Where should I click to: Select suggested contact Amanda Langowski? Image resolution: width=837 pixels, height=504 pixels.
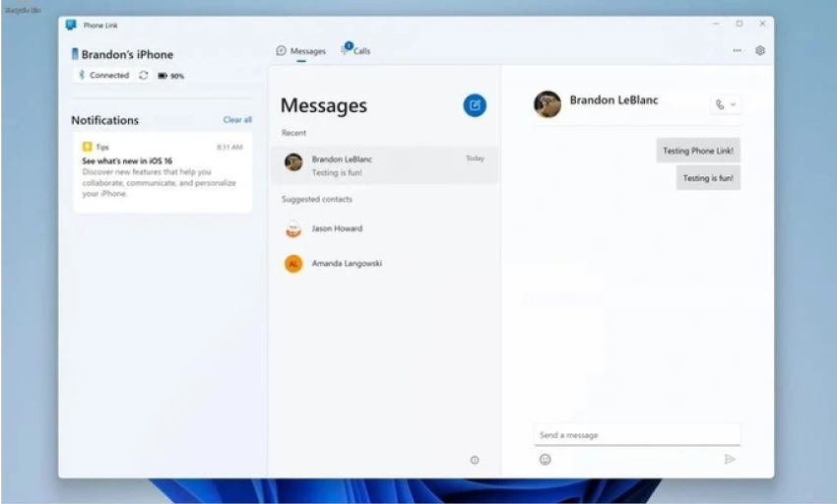(384, 263)
